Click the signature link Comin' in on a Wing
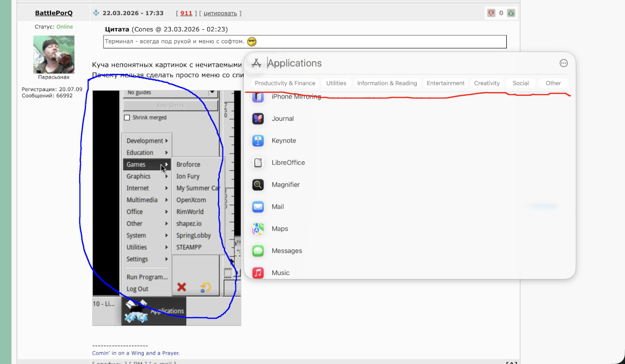625x364 pixels. (136, 353)
